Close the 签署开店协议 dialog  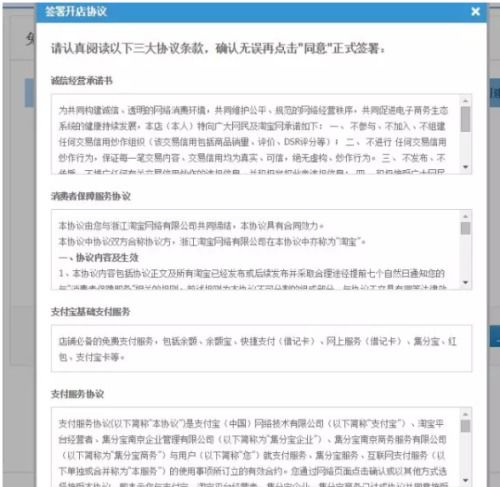pyautogui.click(x=475, y=12)
